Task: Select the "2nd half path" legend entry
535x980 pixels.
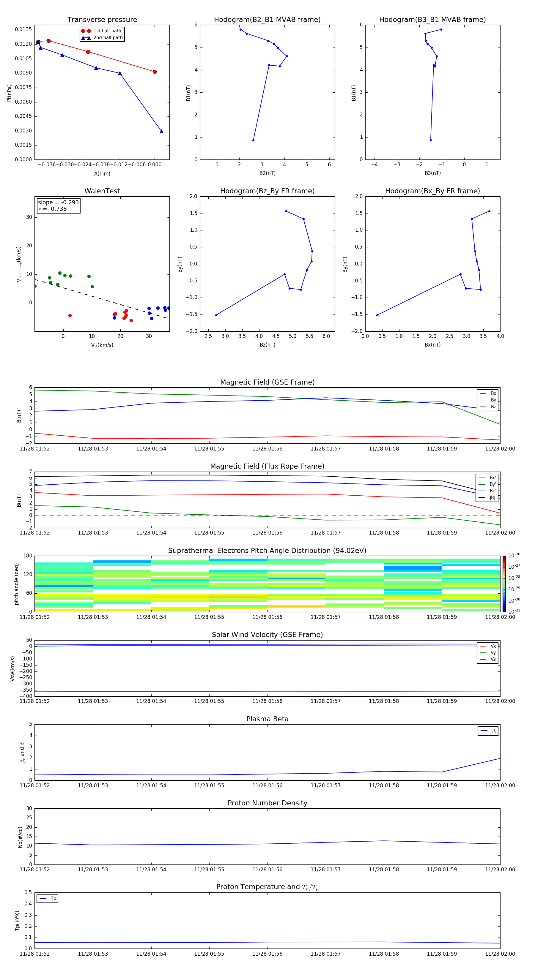Action: coord(102,38)
